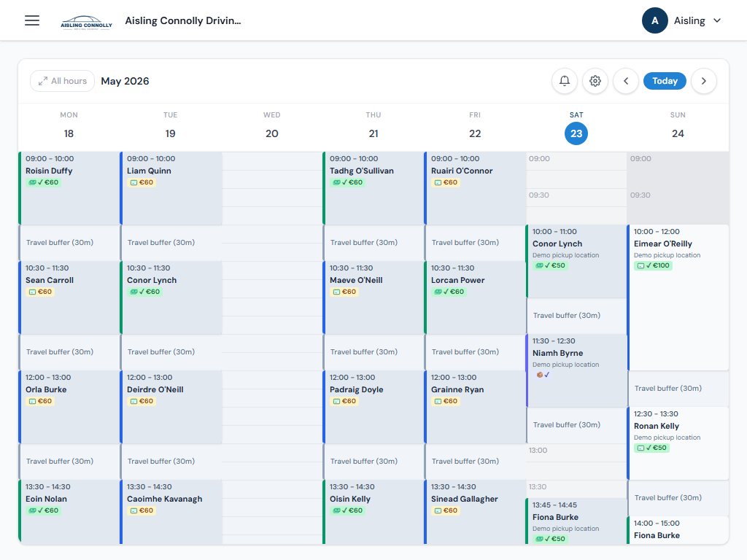Open Eoin Nolan 13:30 lesson
747x560 pixels.
pos(69,512)
